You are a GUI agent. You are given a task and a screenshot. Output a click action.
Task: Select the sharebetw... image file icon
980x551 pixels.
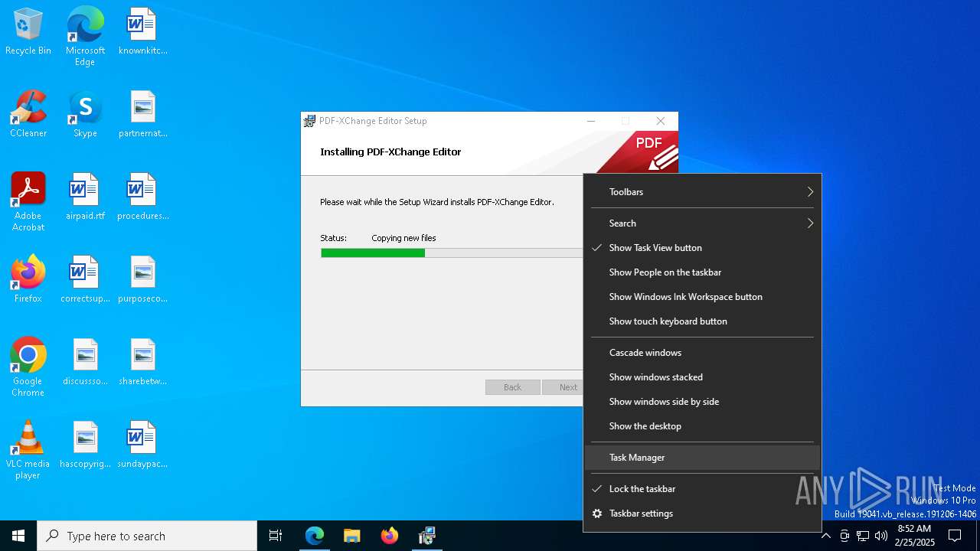pyautogui.click(x=142, y=362)
